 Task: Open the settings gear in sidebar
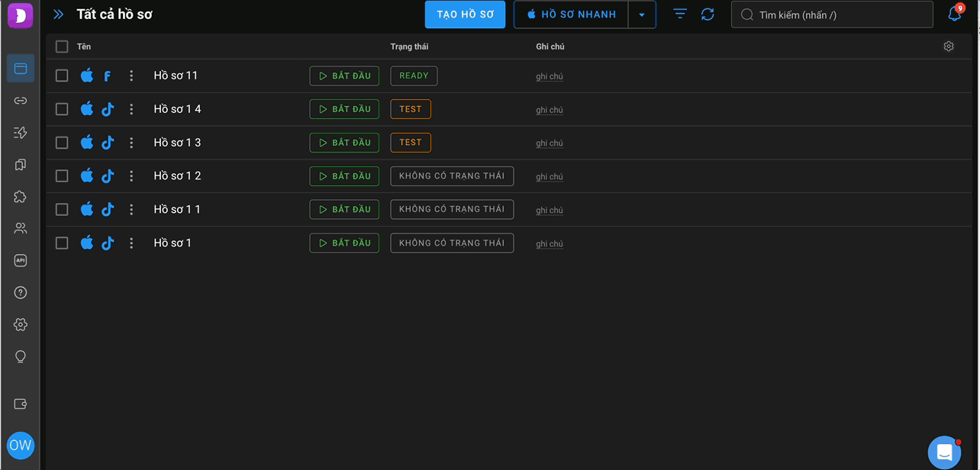click(21, 324)
